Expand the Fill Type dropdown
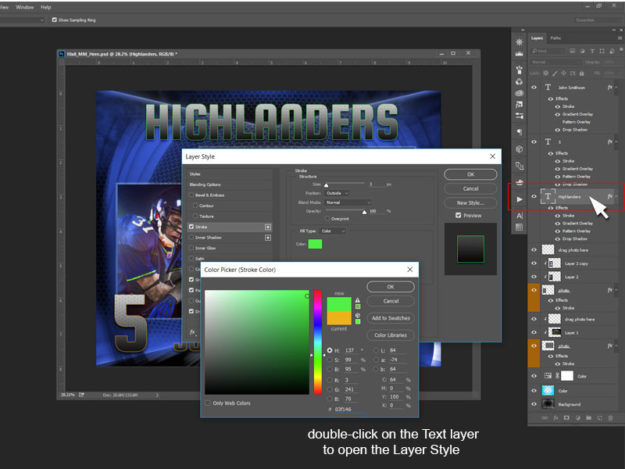625x469 pixels. pyautogui.click(x=334, y=230)
